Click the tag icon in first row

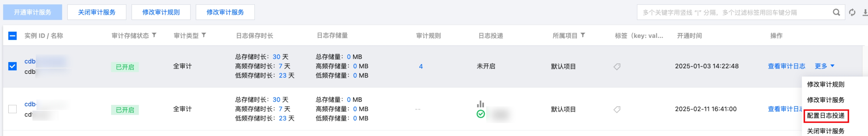(617, 67)
